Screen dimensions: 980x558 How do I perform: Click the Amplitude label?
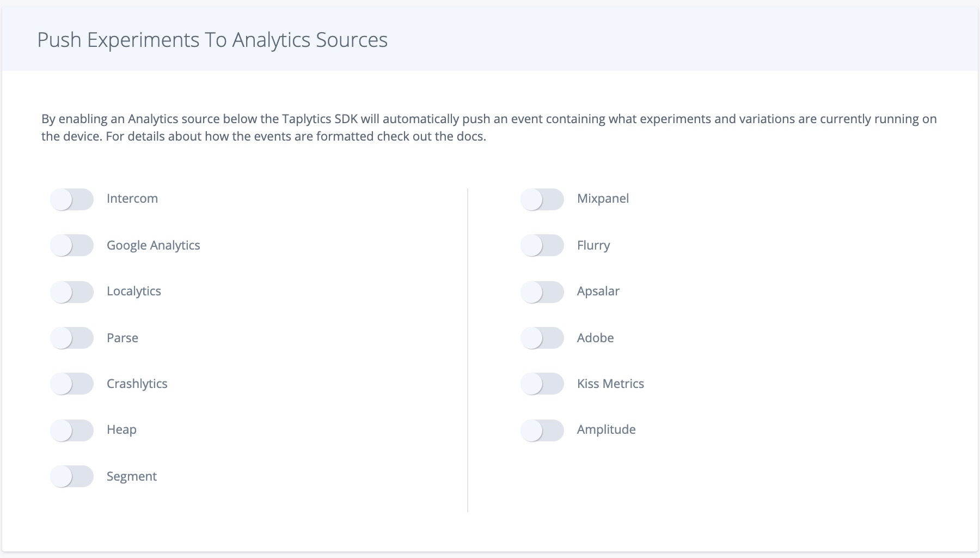tap(607, 429)
